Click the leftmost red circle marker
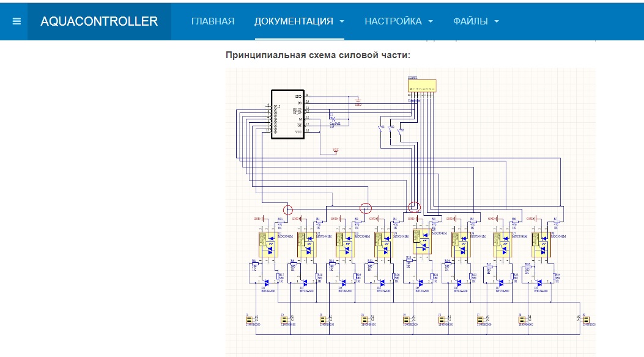This screenshot has width=644, height=357. click(x=288, y=208)
